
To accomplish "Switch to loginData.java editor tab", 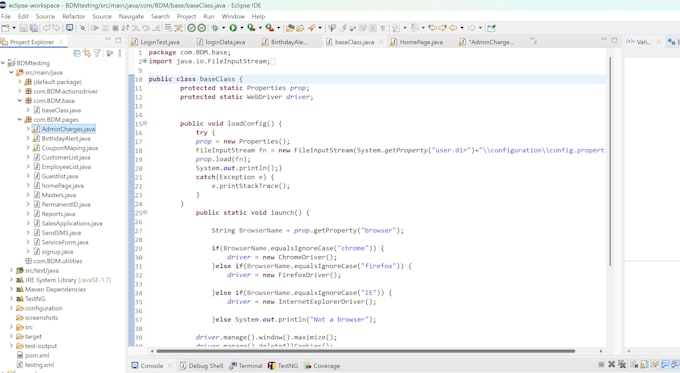I will (221, 42).
